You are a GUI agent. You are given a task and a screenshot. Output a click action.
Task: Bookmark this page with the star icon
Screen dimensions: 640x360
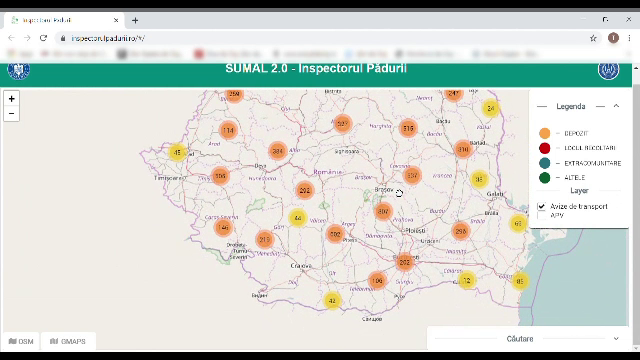593,38
